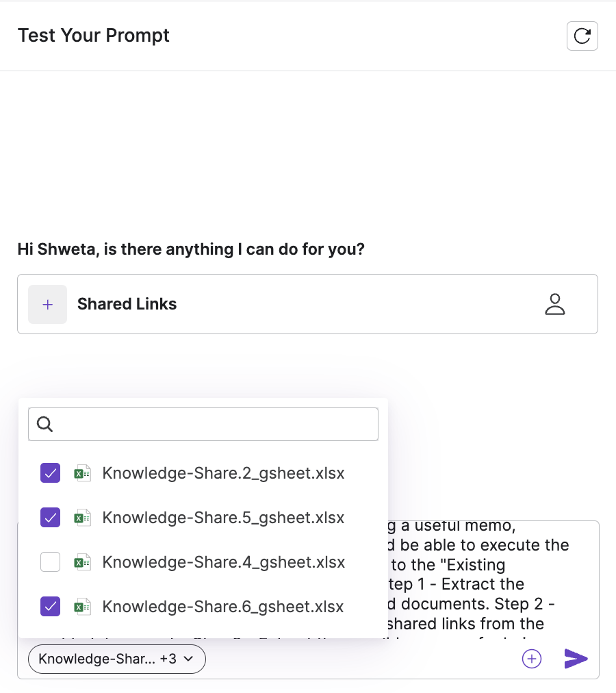Image resolution: width=616 pixels, height=693 pixels.
Task: Click Excel icon of Knowledge-Share.4_gsheet.xlsx
Action: (x=83, y=563)
